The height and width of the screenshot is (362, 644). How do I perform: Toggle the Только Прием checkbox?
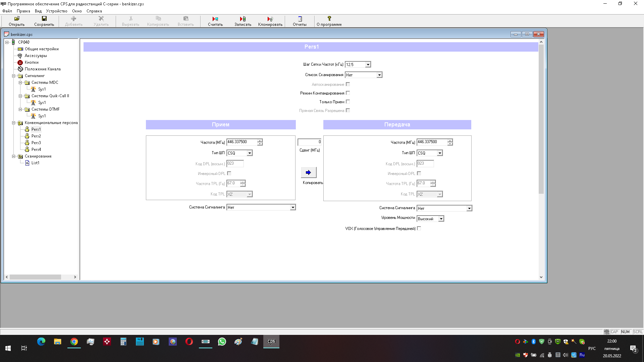tap(348, 102)
